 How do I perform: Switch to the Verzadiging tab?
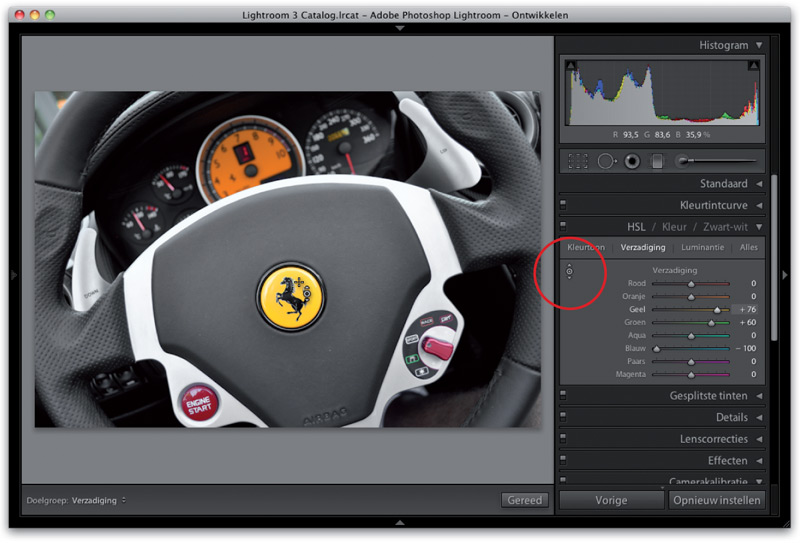coord(643,247)
